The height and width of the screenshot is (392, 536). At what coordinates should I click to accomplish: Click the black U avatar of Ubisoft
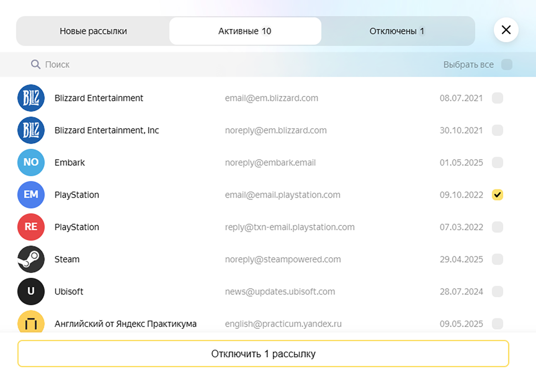31,292
